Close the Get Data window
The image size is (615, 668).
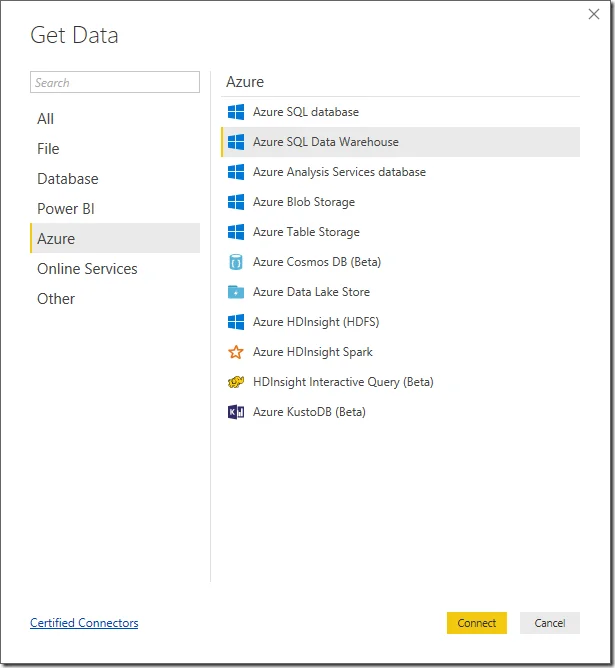(x=593, y=15)
